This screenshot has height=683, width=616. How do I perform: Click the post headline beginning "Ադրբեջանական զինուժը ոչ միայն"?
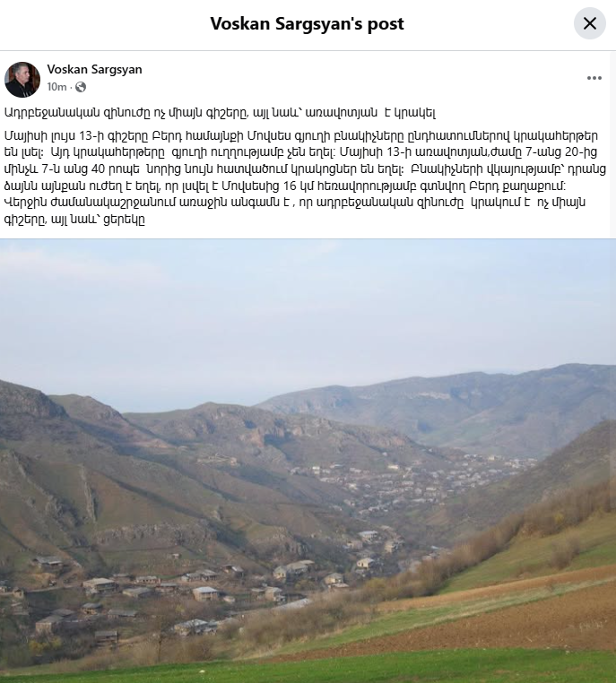click(x=220, y=112)
